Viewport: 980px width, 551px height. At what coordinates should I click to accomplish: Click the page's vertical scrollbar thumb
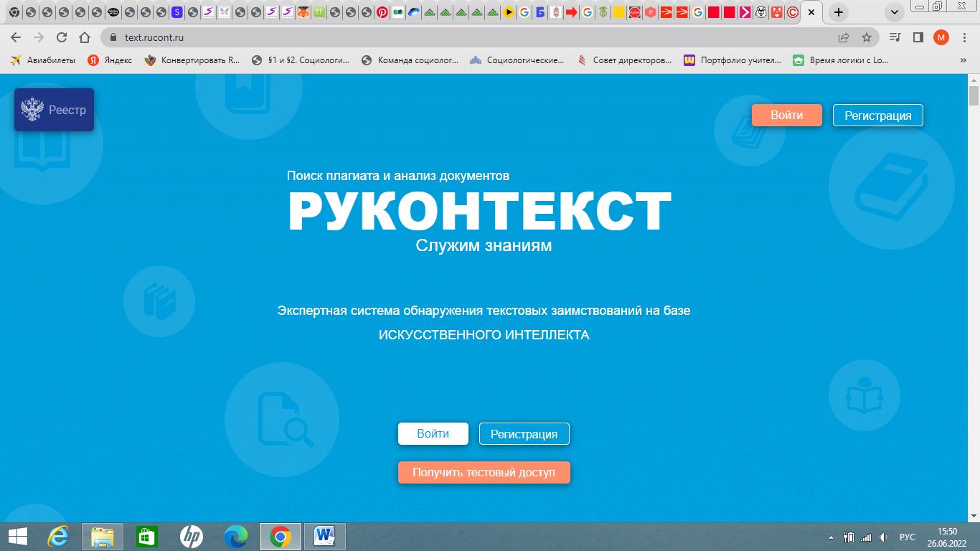click(x=974, y=95)
